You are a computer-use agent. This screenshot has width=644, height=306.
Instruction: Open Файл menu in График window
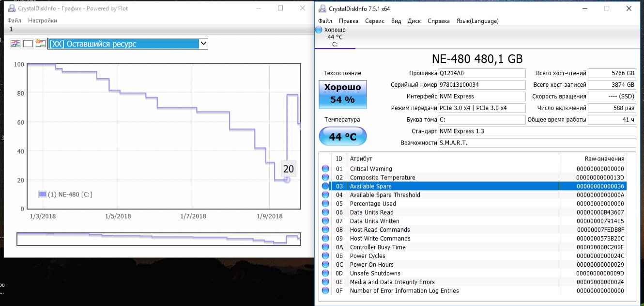click(14, 20)
